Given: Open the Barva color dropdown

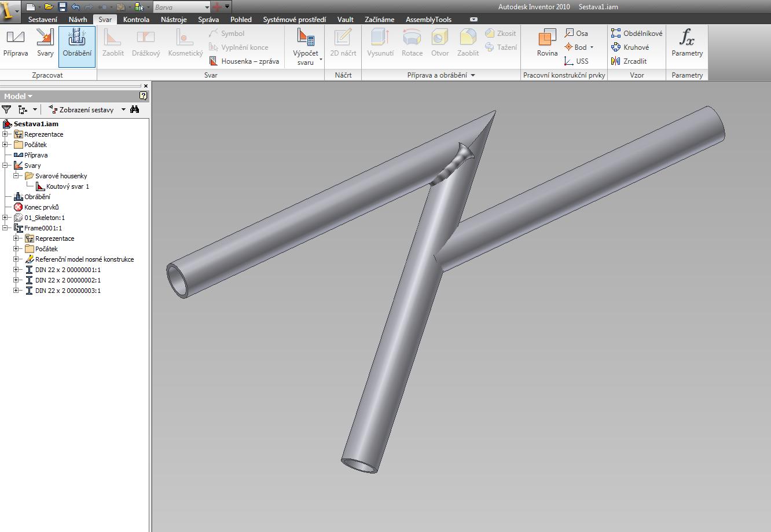Looking at the screenshot, I should (207, 8).
